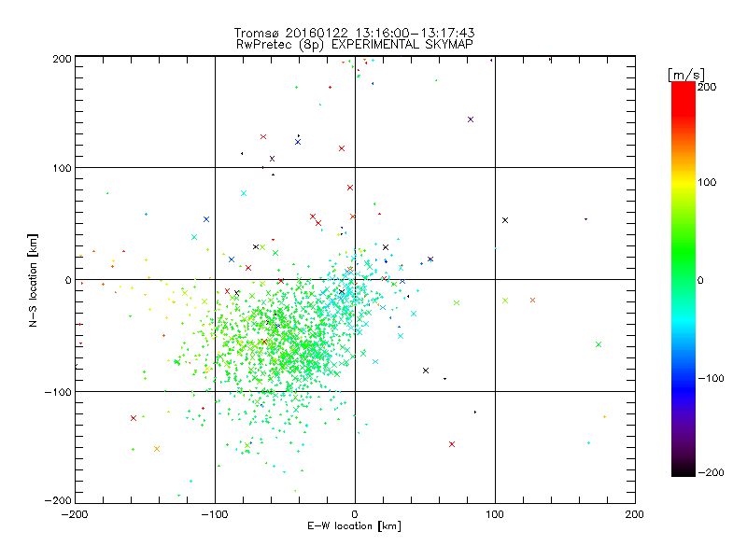Click the '-100' tick label on E-W axis

[x=215, y=514]
